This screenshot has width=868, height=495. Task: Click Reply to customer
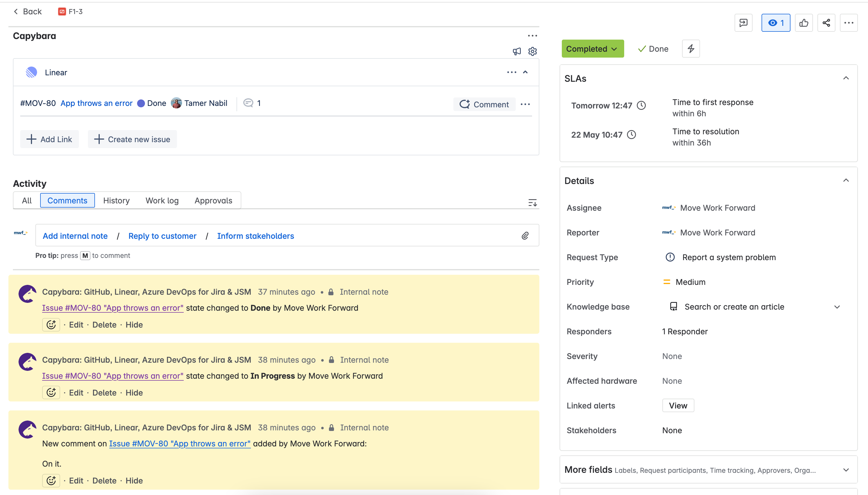(x=162, y=236)
